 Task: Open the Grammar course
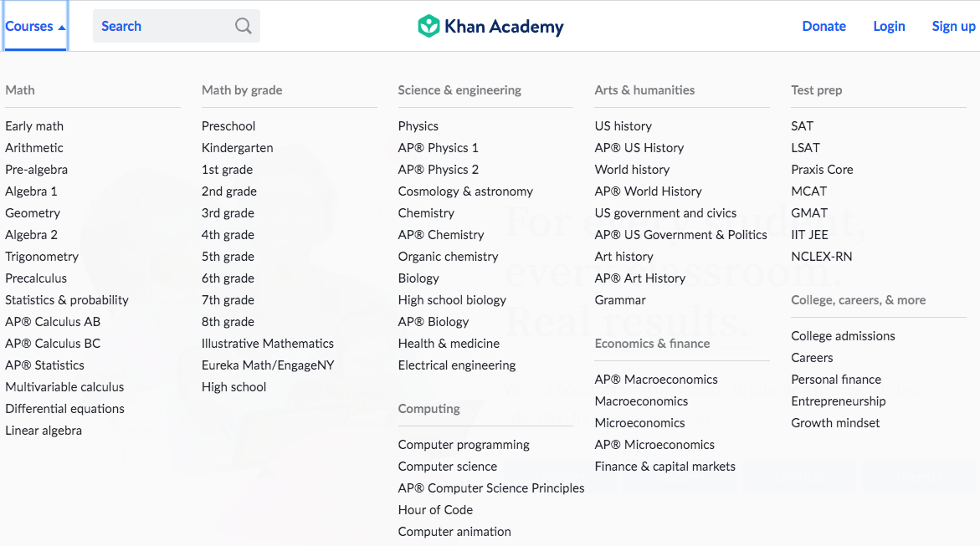pos(620,299)
